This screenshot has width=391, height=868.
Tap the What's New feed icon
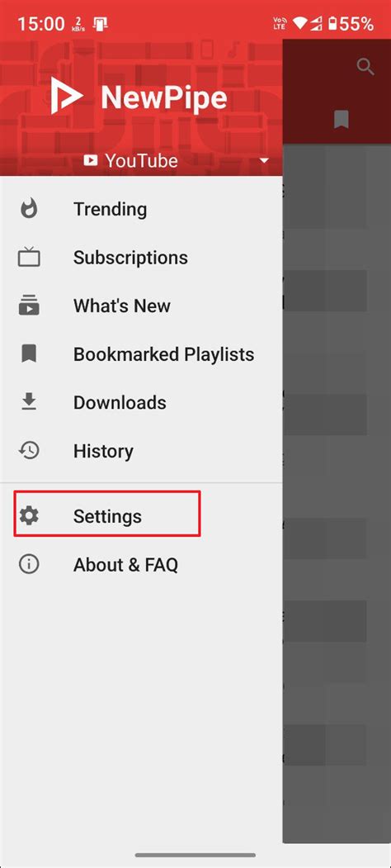pyautogui.click(x=29, y=306)
